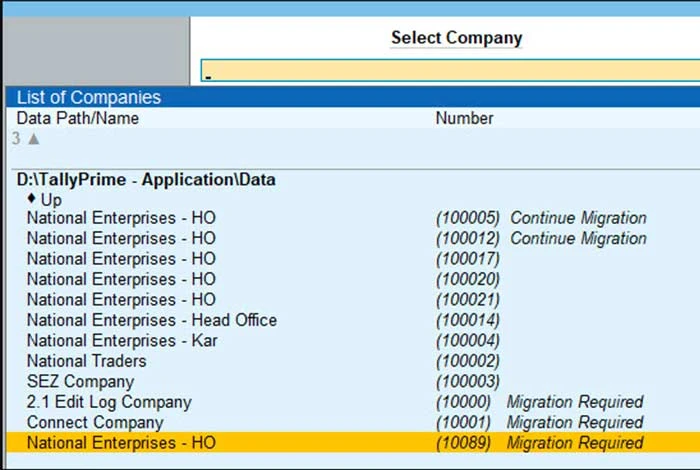The height and width of the screenshot is (470, 700).
Task: Click Continue Migration for company 100012
Action: point(578,238)
